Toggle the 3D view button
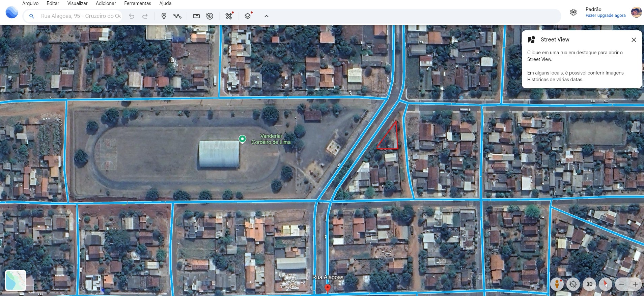644x296 pixels. pos(589,284)
